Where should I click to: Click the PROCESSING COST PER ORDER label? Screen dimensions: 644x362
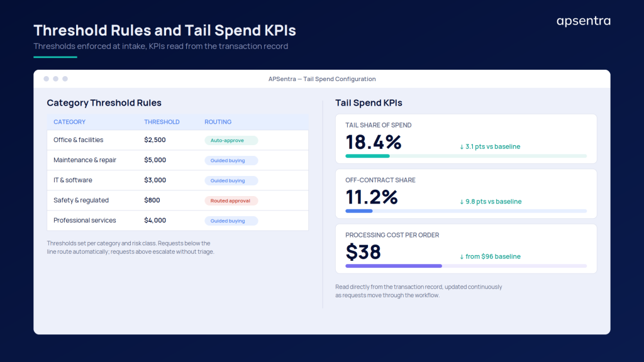coord(392,235)
